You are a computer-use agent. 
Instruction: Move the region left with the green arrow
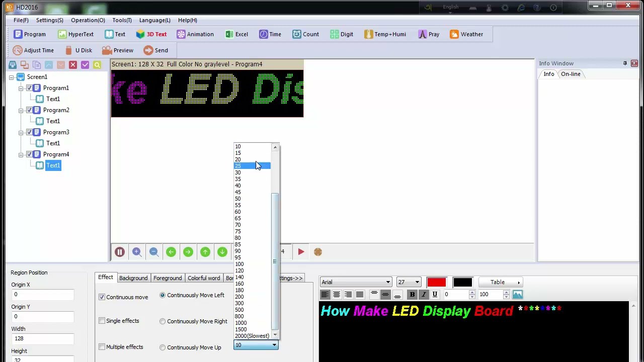coord(171,252)
